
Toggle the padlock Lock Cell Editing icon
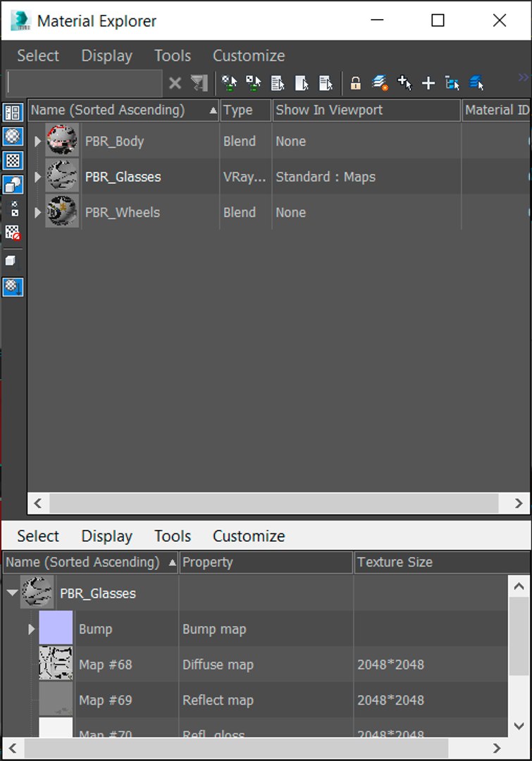pos(356,83)
